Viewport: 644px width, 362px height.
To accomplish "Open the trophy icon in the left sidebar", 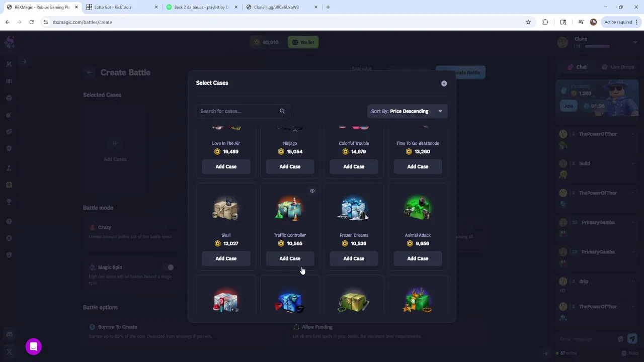I will [9, 202].
